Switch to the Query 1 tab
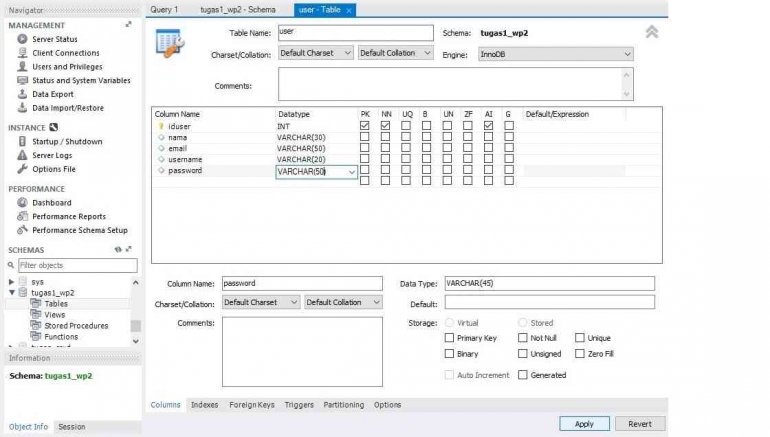Viewport: 770px width, 437px height. point(165,10)
